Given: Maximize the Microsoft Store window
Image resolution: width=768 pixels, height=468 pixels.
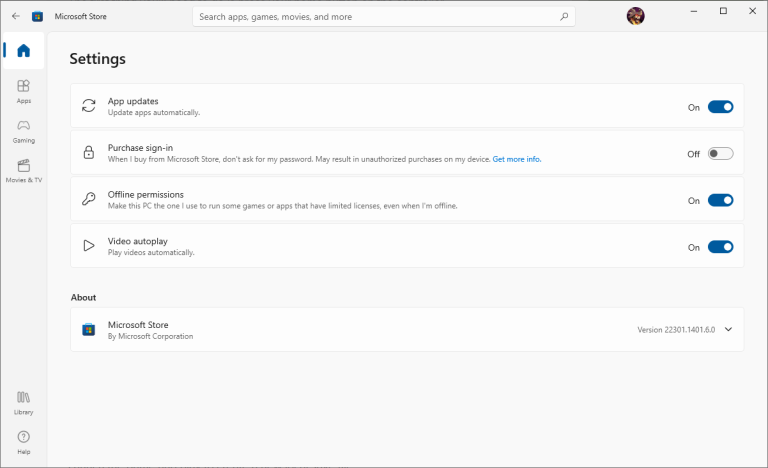Looking at the screenshot, I should [x=723, y=11].
